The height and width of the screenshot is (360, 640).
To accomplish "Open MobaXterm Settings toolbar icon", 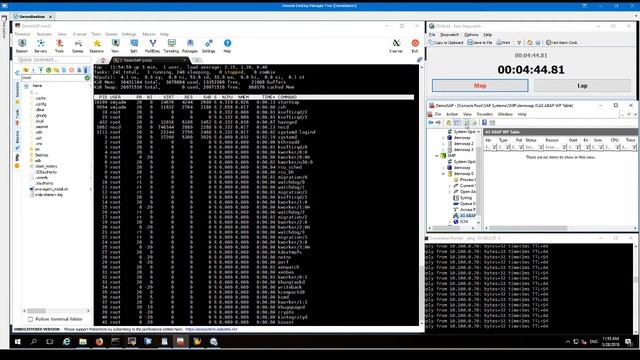I will point(209,46).
